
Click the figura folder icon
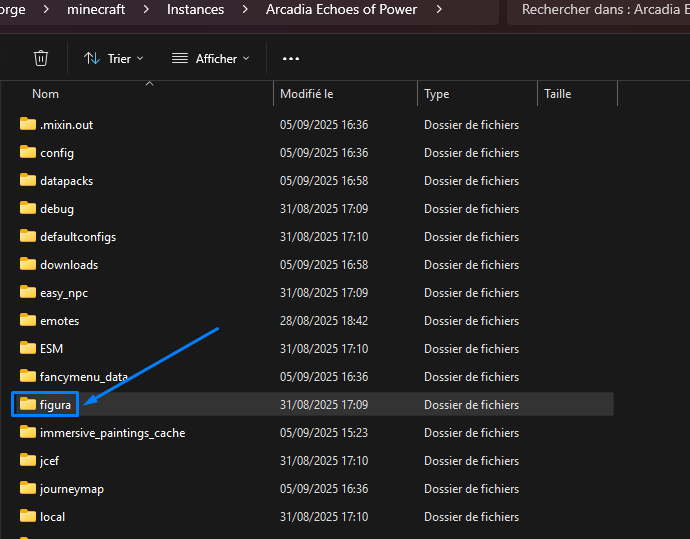(x=27, y=405)
